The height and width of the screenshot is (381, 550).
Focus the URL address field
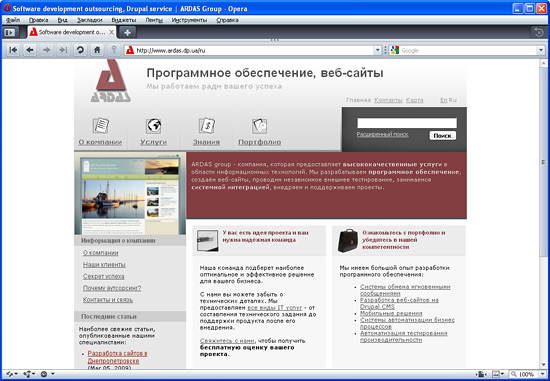tap(254, 50)
